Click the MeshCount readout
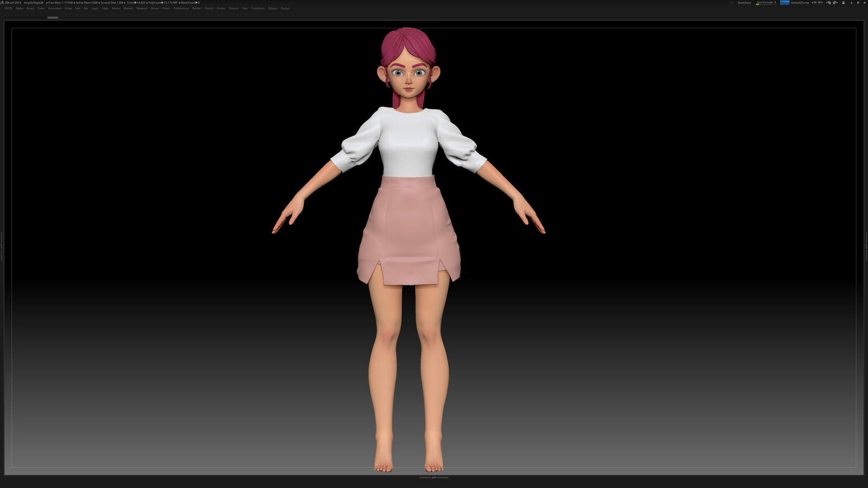This screenshot has height=488, width=868. tap(190, 3)
